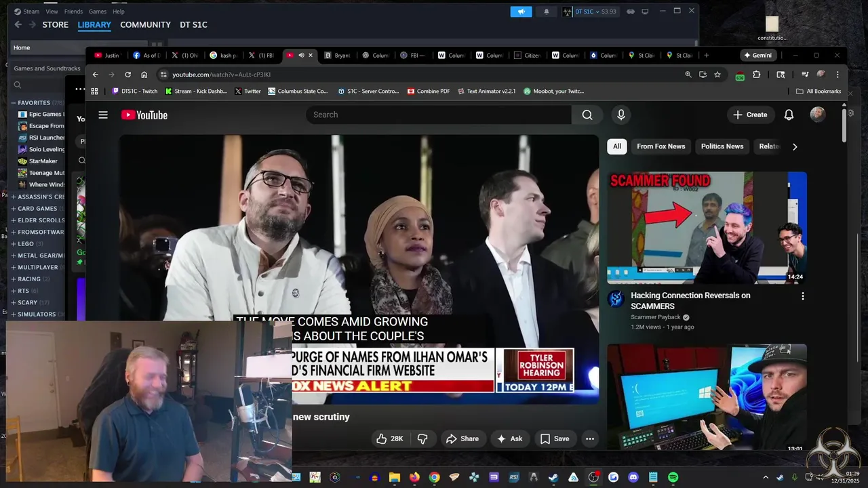Screen dimensions: 868x488
Task: Select the Politics News filter chip
Action: pos(722,146)
